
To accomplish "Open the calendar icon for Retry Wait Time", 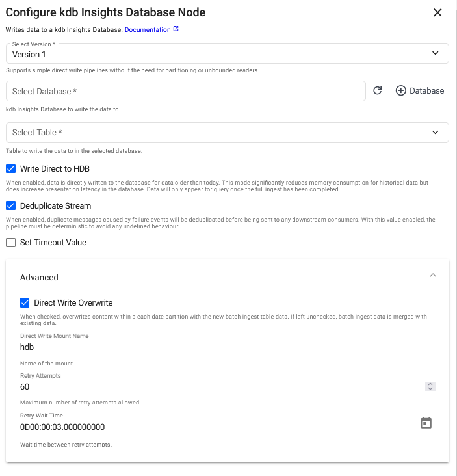I will click(x=426, y=423).
